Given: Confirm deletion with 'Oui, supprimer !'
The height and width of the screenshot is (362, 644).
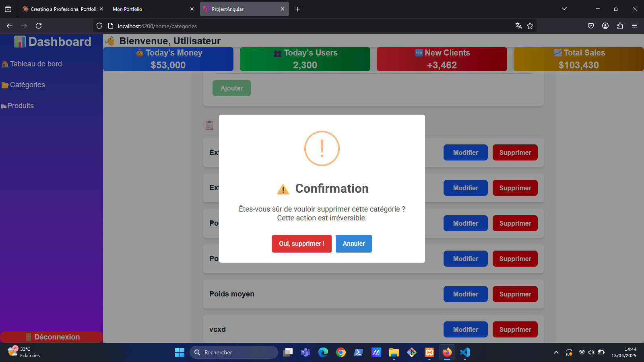Looking at the screenshot, I should 302,244.
